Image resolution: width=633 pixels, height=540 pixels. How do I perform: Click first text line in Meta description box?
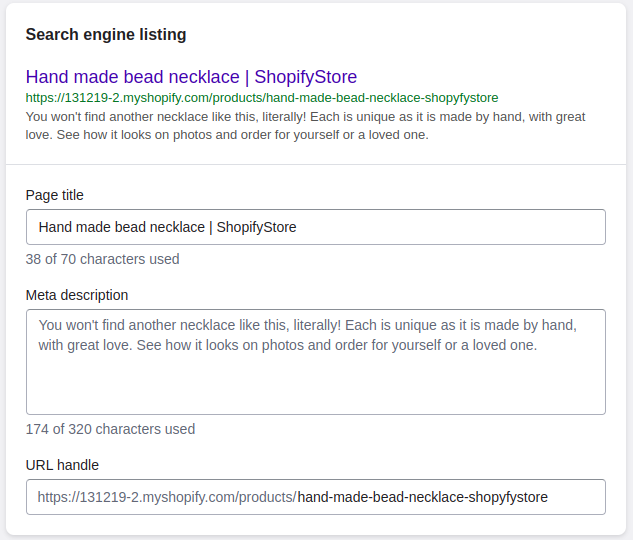(x=307, y=326)
